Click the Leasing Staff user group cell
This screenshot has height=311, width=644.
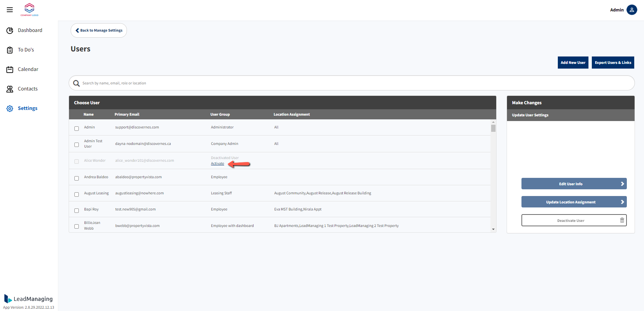pos(222,193)
